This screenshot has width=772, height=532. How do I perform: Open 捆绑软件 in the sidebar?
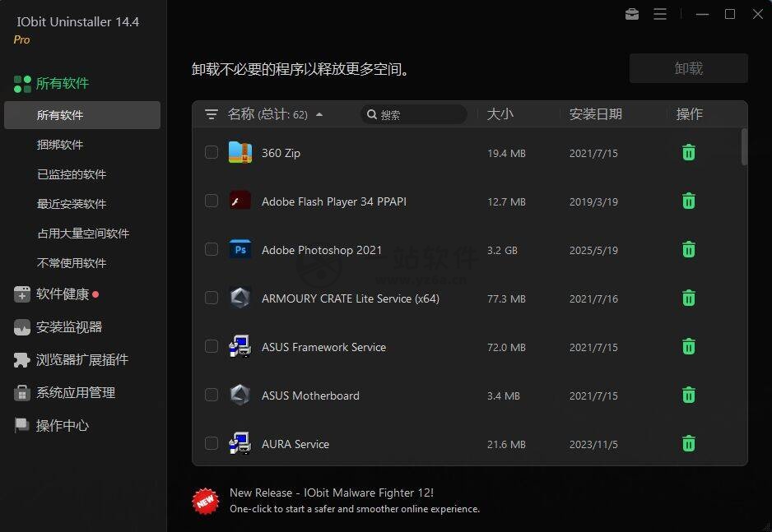60,145
